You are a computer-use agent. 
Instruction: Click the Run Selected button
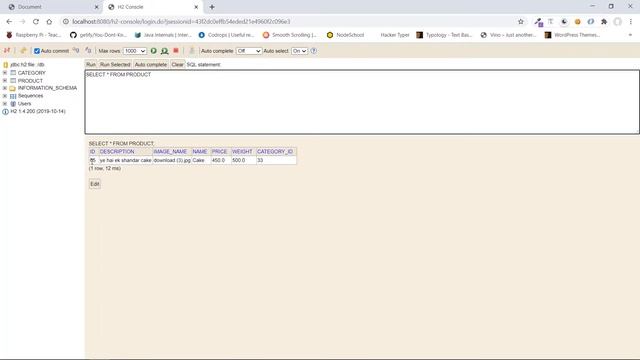click(x=115, y=64)
